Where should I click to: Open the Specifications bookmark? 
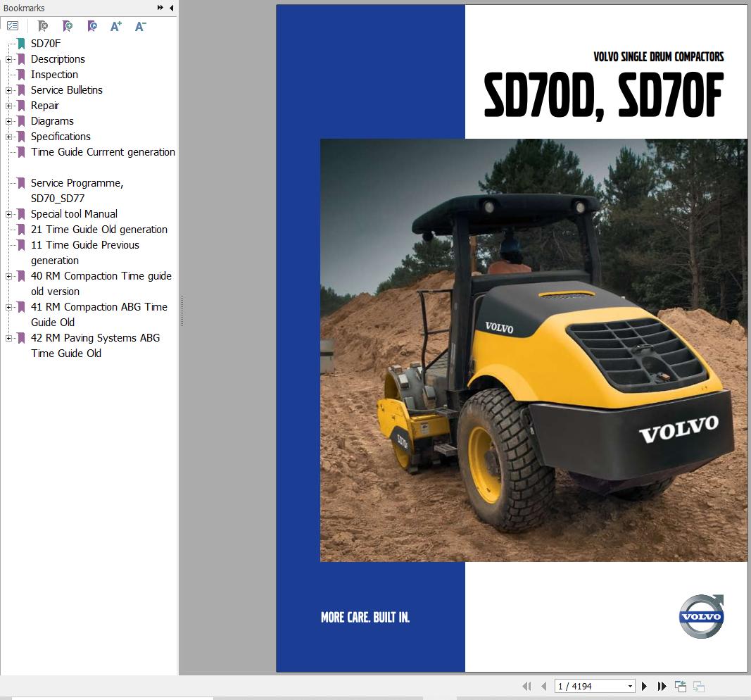click(61, 137)
